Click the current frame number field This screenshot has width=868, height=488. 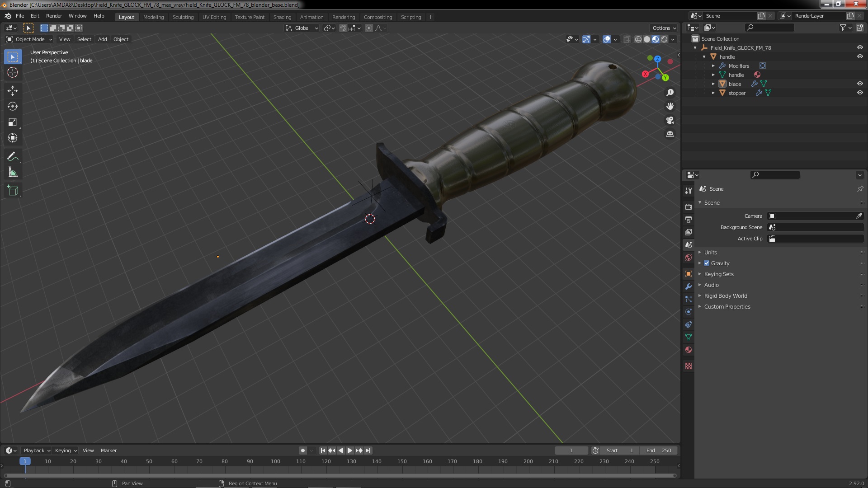[571, 450]
